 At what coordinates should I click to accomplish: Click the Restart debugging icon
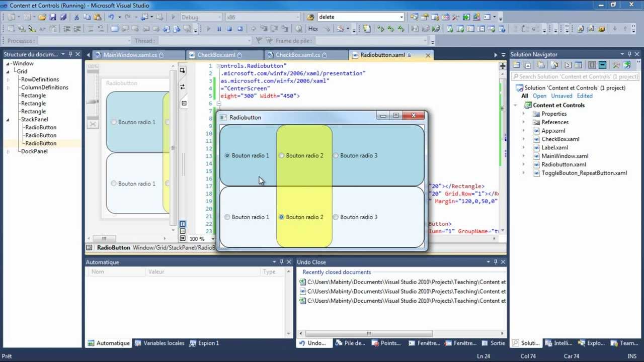[x=240, y=29]
